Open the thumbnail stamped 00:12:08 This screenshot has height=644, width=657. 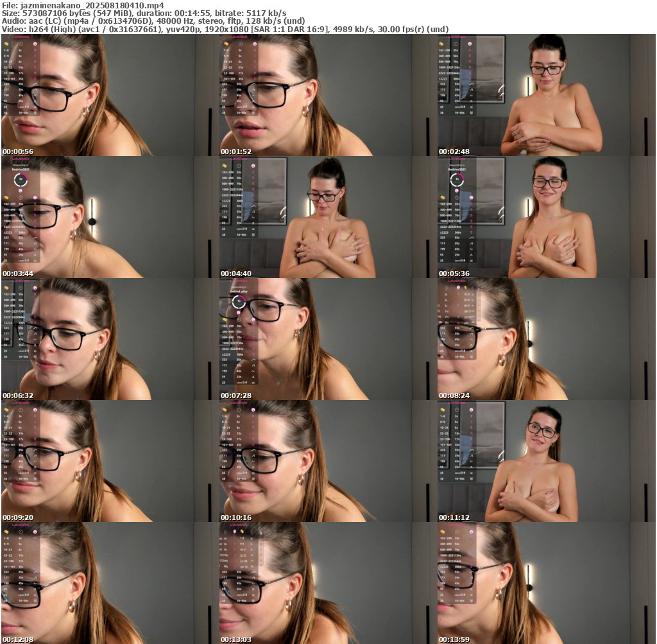coord(110,583)
